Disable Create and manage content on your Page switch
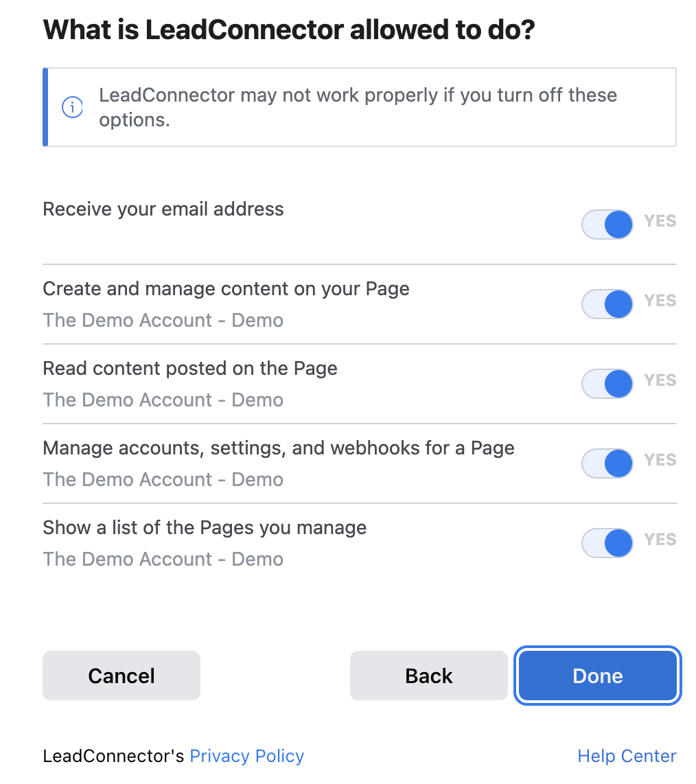Image resolution: width=696 pixels, height=784 pixels. tap(607, 304)
